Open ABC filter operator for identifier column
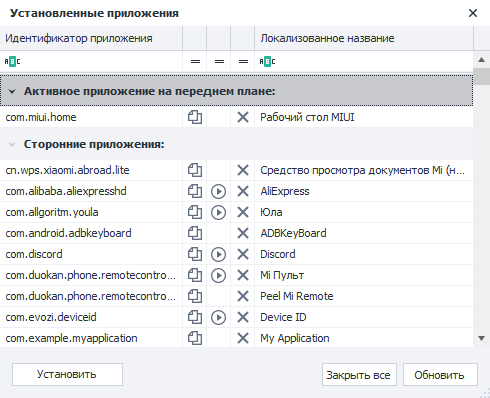Viewport: 490px width, 398px height. (12, 62)
